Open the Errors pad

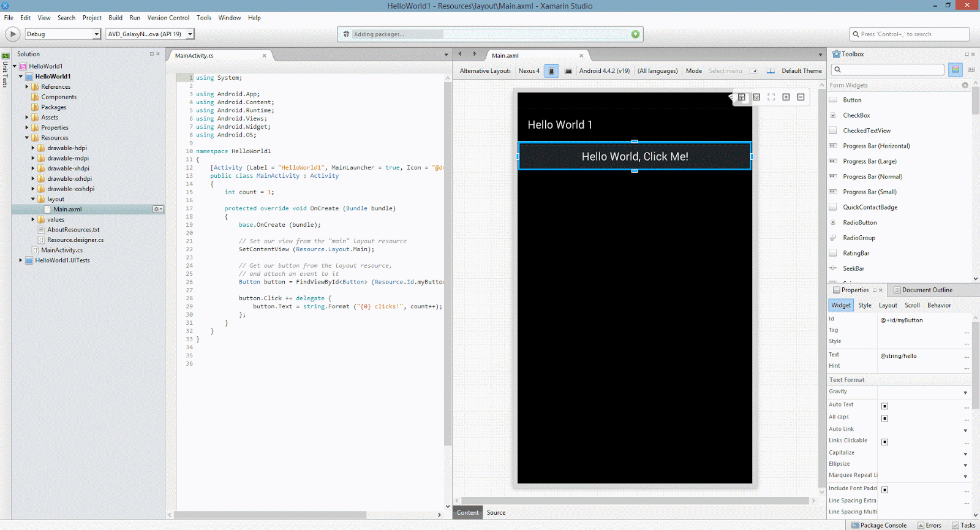[929, 525]
